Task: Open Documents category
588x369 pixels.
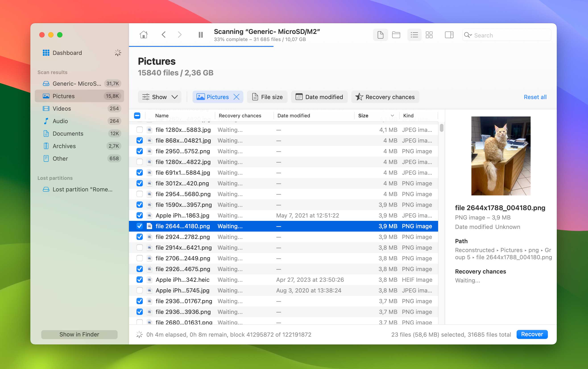Action: pyautogui.click(x=79, y=133)
